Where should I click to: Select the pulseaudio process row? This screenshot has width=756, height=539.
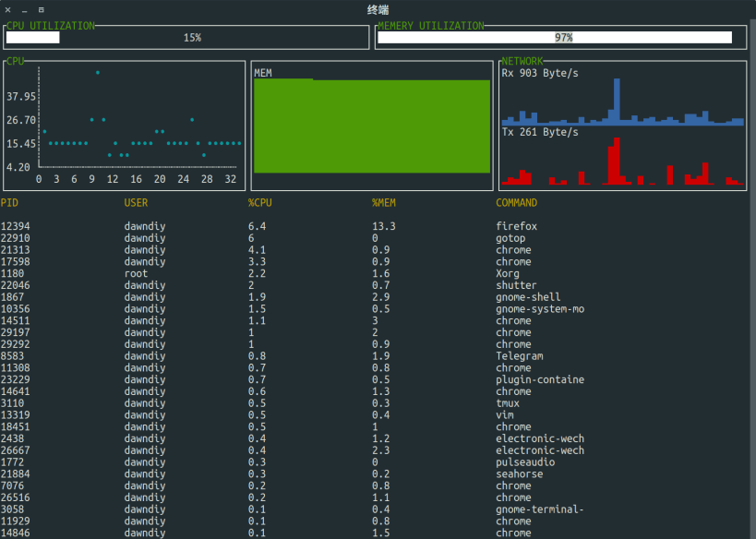pyautogui.click(x=277, y=462)
